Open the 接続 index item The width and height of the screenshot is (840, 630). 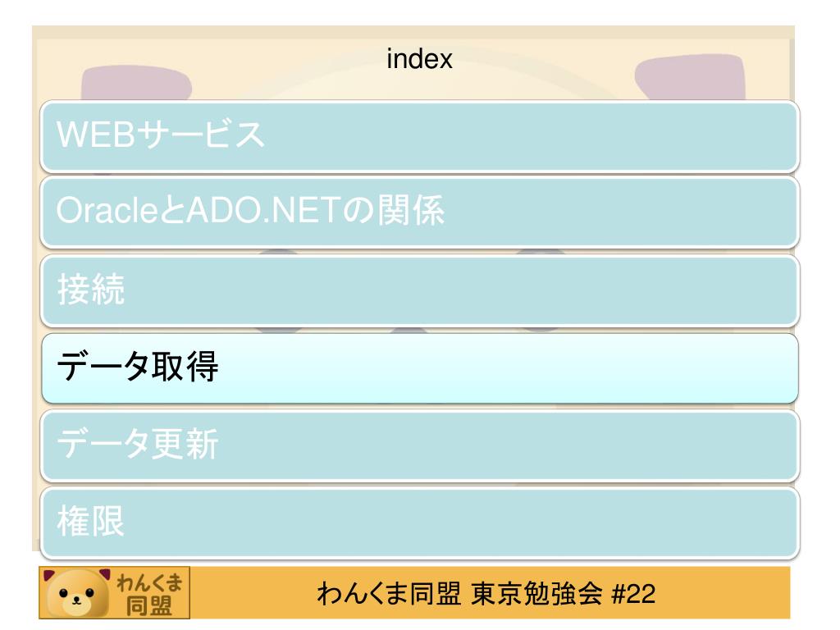419,290
